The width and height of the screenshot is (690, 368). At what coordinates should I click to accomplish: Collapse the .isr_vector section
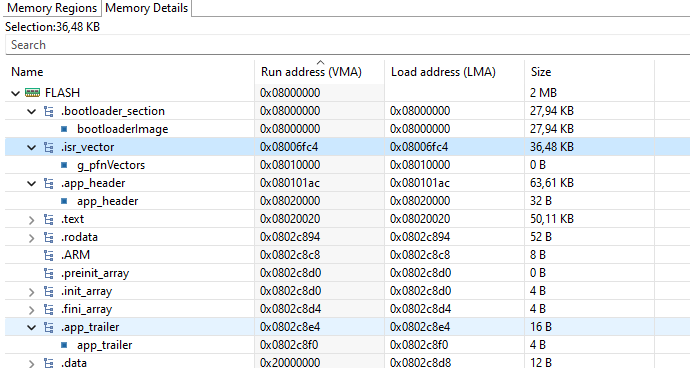(x=31, y=147)
